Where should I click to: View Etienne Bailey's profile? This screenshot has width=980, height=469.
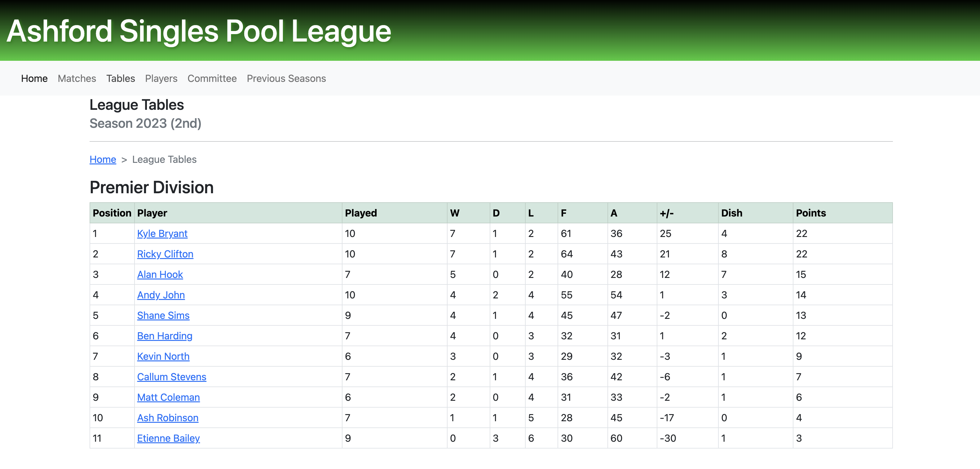tap(168, 438)
